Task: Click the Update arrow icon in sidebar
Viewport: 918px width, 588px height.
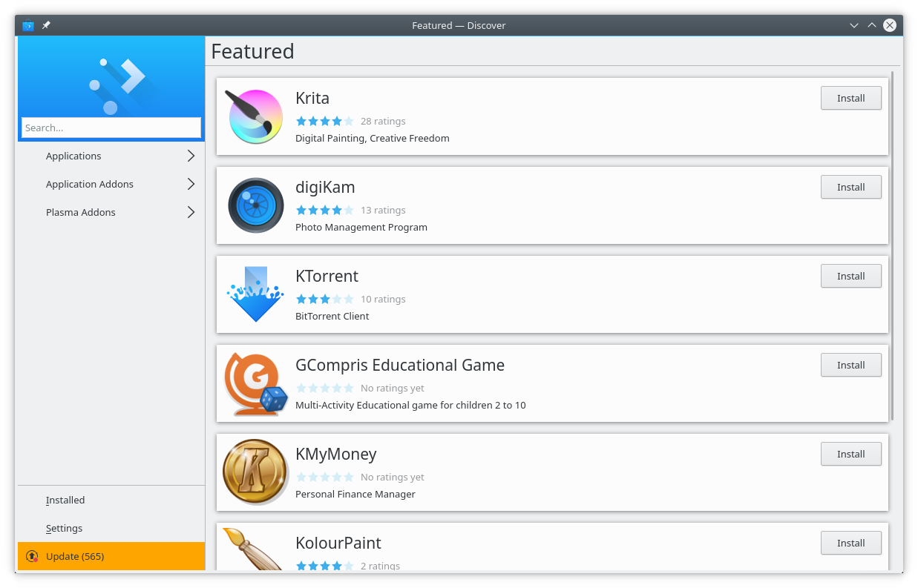Action: pos(32,556)
